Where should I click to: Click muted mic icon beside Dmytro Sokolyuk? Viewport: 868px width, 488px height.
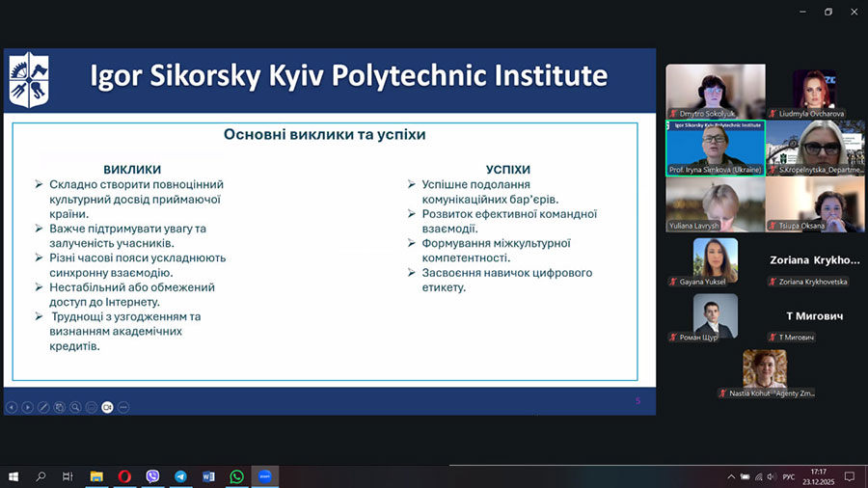pyautogui.click(x=673, y=114)
